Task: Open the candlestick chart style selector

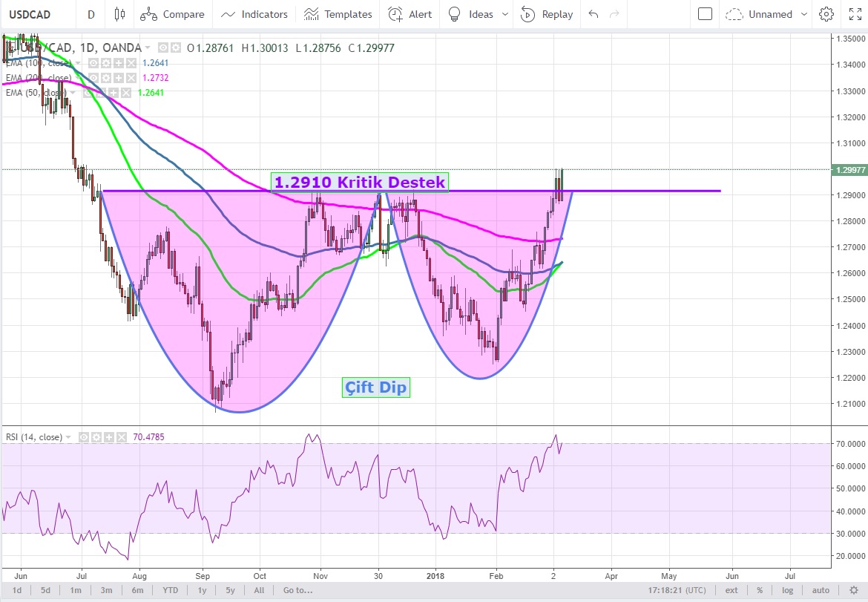Action: [x=119, y=14]
